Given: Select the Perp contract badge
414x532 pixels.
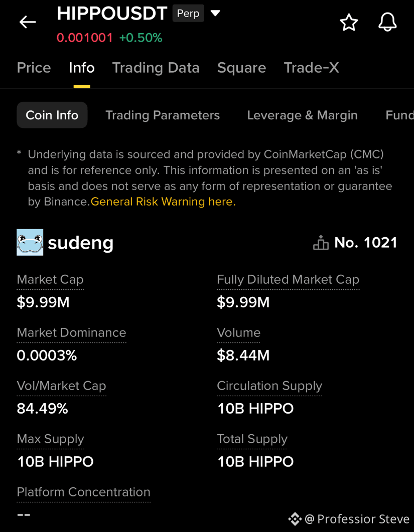Looking at the screenshot, I should coord(188,13).
